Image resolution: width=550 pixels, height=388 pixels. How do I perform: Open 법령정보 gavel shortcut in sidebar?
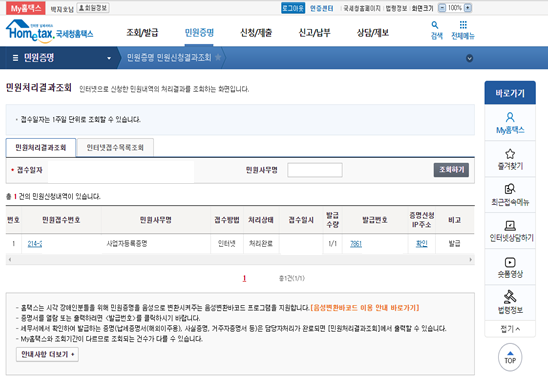pyautogui.click(x=510, y=303)
